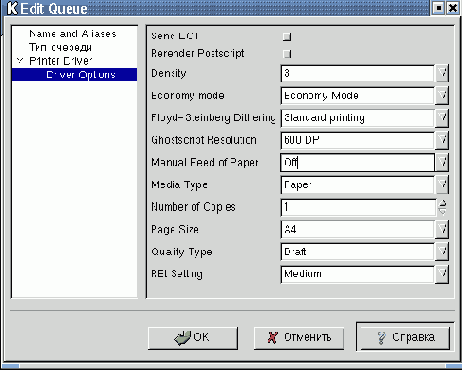The width and height of the screenshot is (462, 370).
Task: Click the Number of Copies label
Action: (193, 207)
